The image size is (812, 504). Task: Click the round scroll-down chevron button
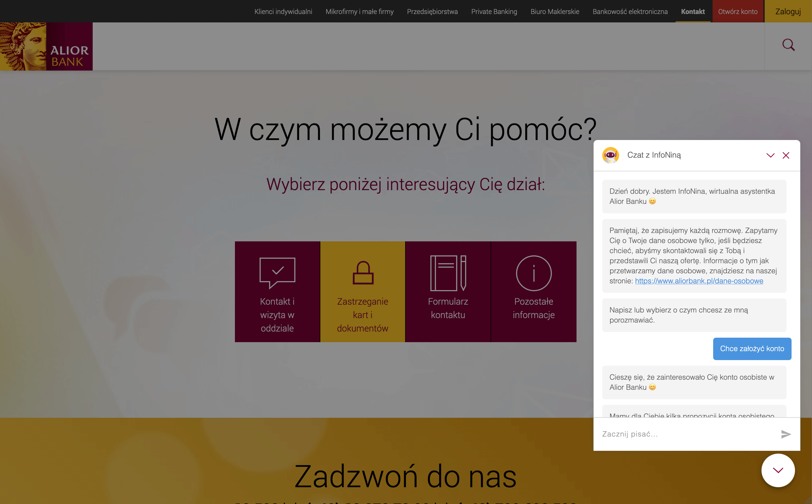click(778, 470)
